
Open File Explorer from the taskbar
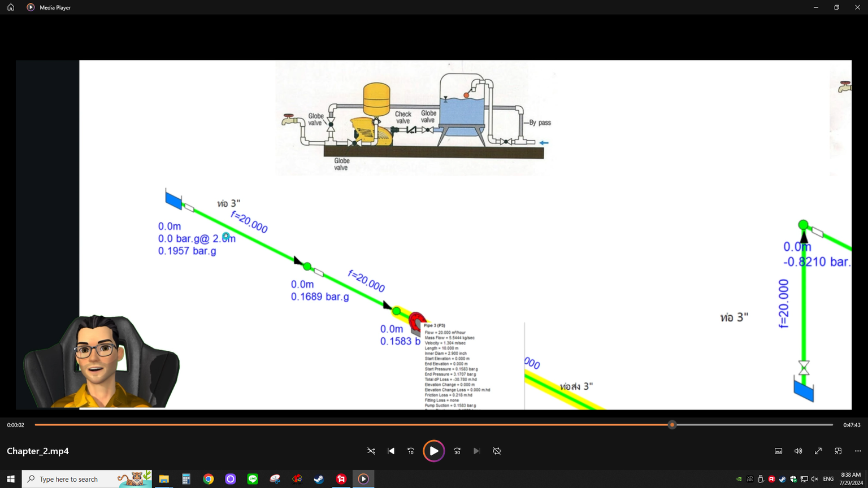(164, 479)
